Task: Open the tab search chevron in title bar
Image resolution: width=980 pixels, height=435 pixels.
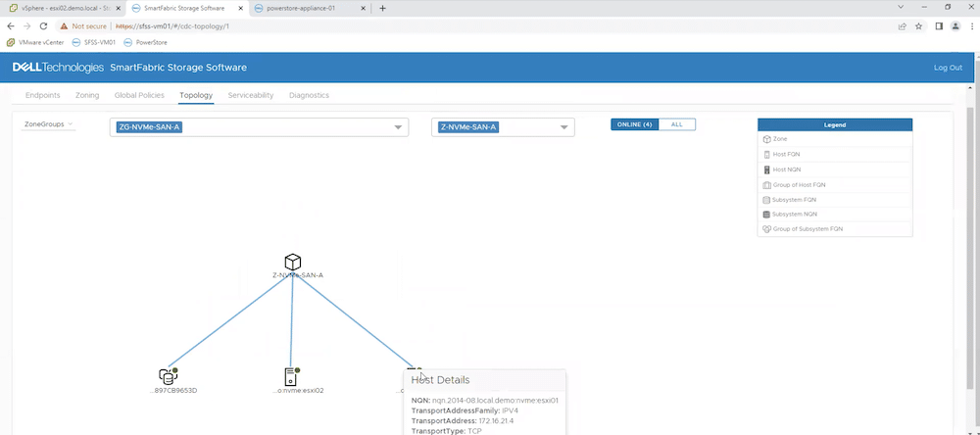Action: tap(901, 8)
